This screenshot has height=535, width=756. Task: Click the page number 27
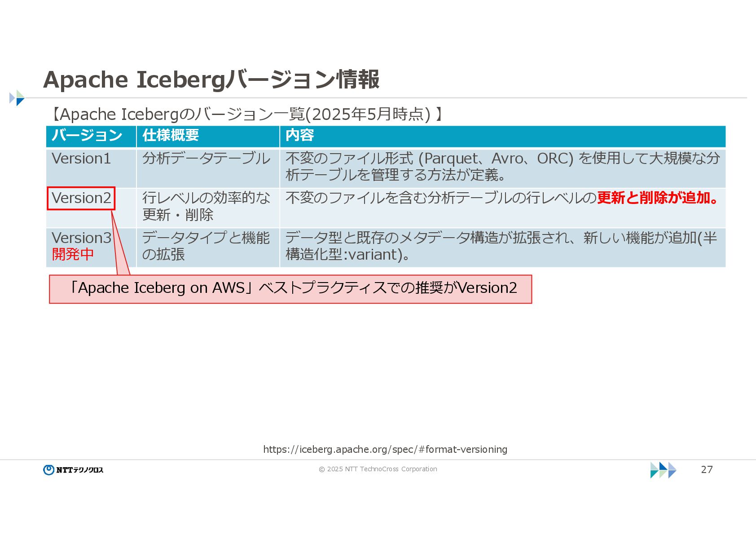[x=707, y=469]
